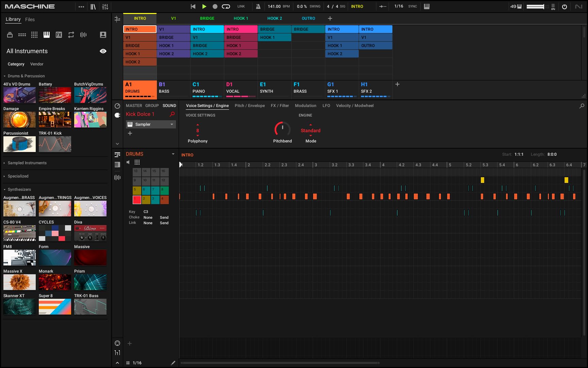Toggle the eye visibility icon beside All Instruments
Viewport: 588px width, 368px height.
(103, 51)
